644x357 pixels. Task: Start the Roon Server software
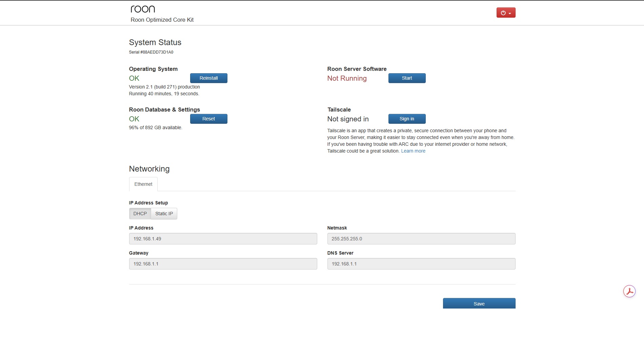[407, 78]
